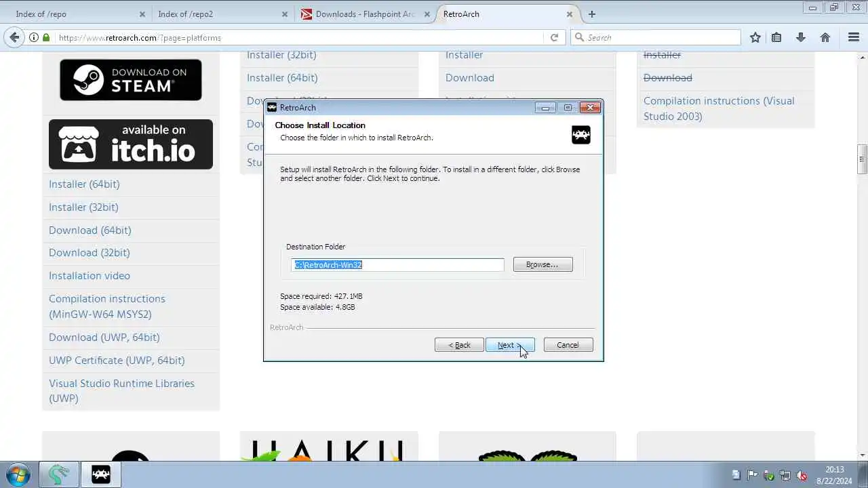The height and width of the screenshot is (488, 868).
Task: Switch to Downloads - Flashpoint tab
Action: coord(365,14)
